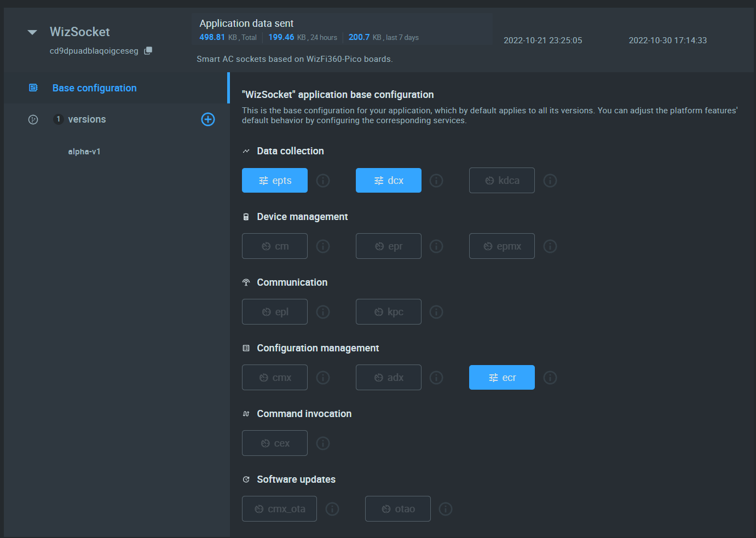This screenshot has height=538, width=756.
Task: Enable the epl service
Action: click(275, 312)
